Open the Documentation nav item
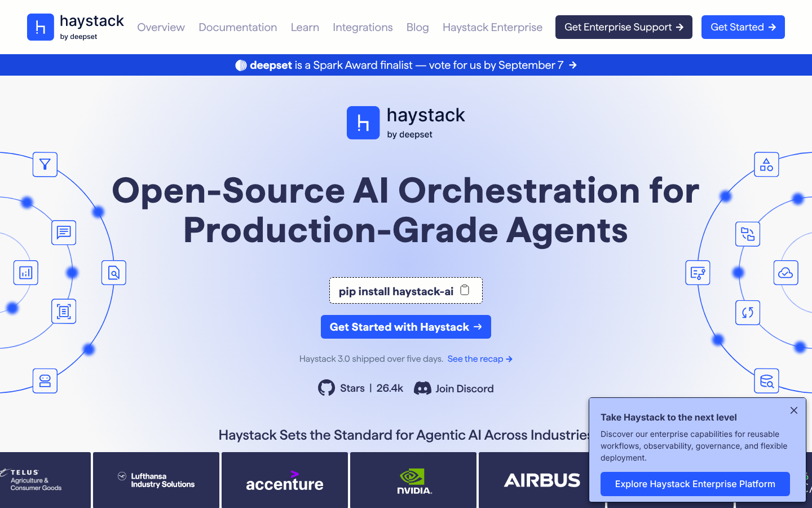 [x=237, y=27]
